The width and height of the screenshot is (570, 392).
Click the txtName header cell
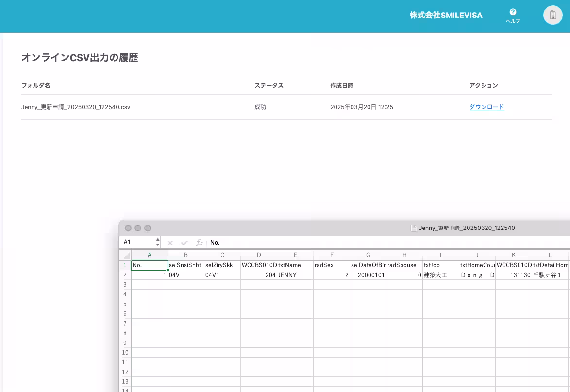[295, 265]
